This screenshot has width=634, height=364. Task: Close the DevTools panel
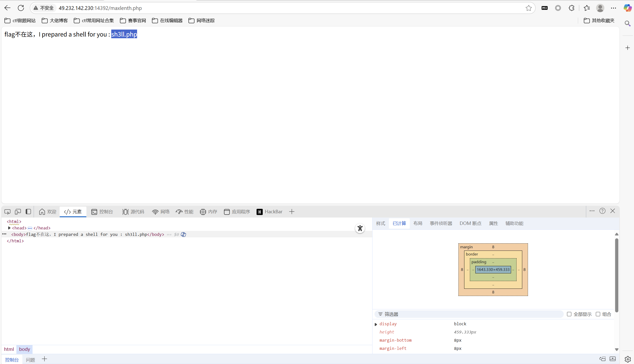click(x=612, y=211)
